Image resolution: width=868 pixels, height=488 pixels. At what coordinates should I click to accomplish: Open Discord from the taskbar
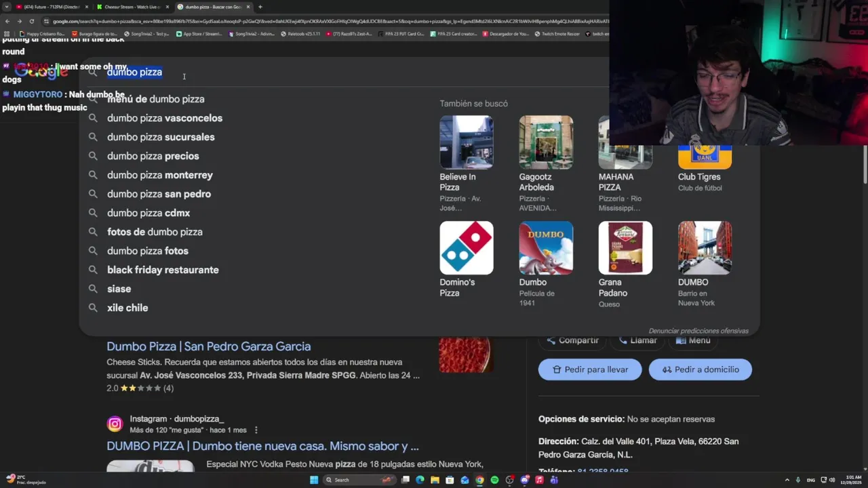[x=524, y=480]
